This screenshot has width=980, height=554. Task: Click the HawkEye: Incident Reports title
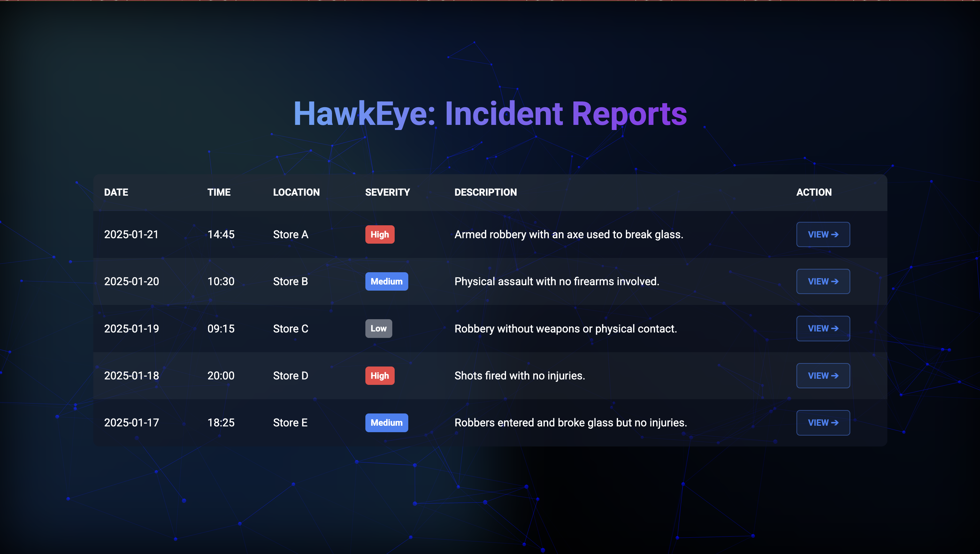490,113
